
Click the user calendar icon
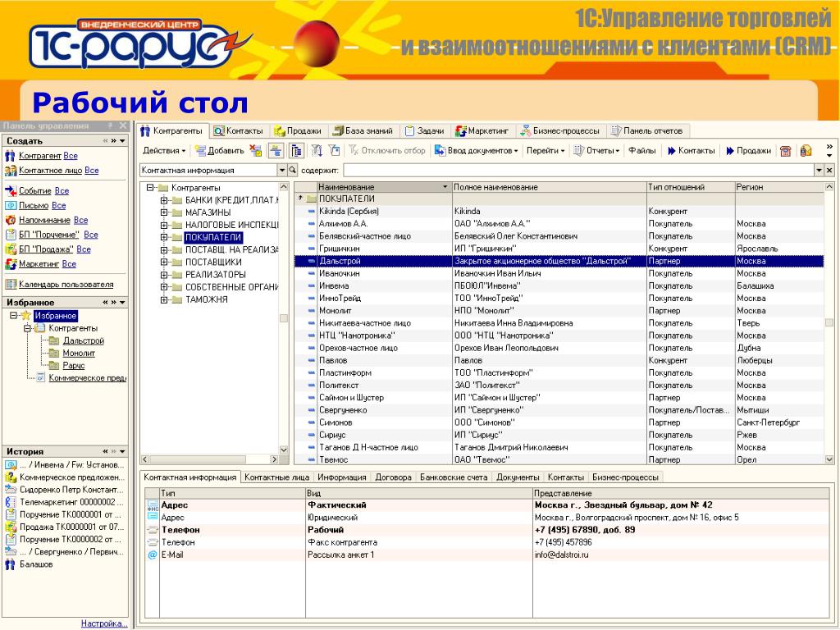[x=10, y=285]
